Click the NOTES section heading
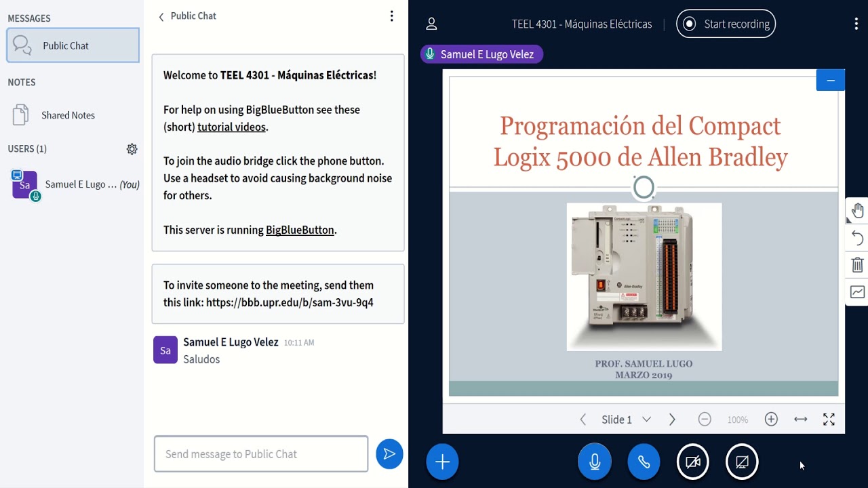This screenshot has width=868, height=488. (22, 82)
